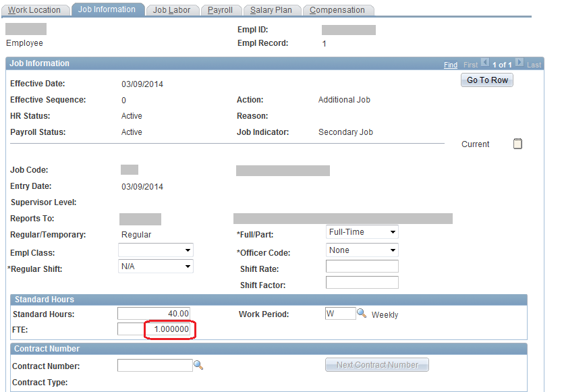Click the 'Employee' label under the name

tap(24, 43)
